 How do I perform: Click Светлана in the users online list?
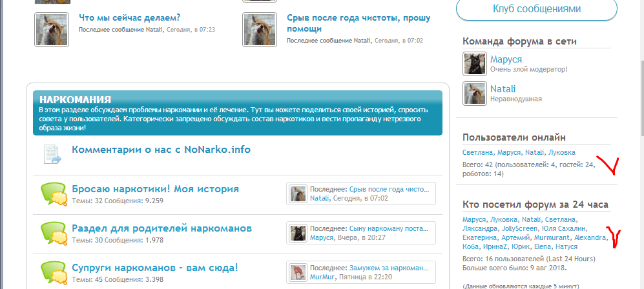477,152
